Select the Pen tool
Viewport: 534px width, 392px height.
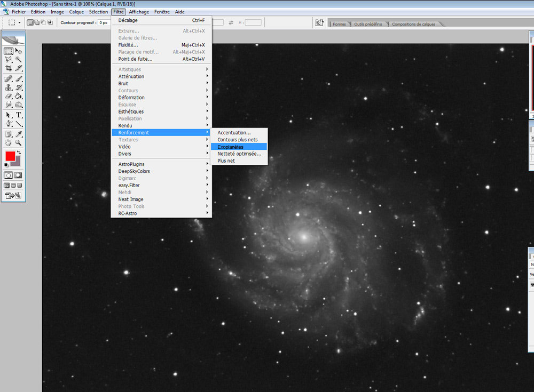tap(9, 124)
